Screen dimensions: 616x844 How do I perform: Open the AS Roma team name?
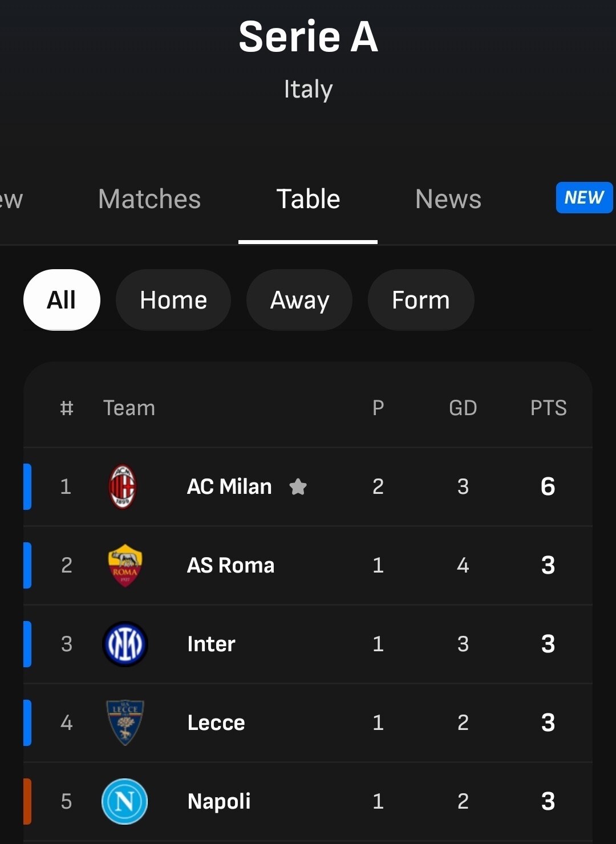pos(231,565)
